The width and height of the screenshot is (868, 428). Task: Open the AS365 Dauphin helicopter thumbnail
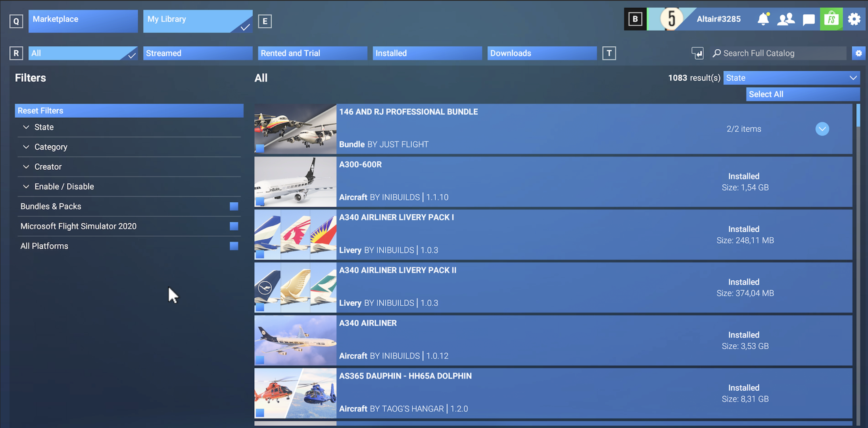pos(295,393)
